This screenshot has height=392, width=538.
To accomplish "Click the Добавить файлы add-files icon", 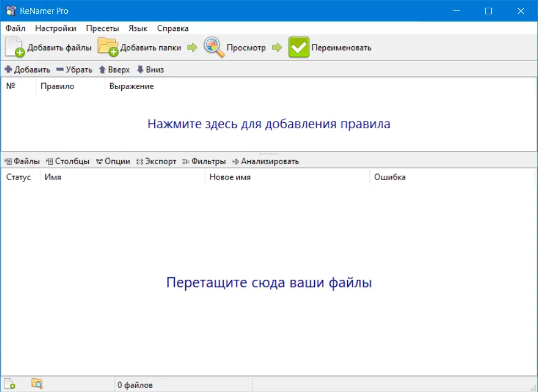I will click(x=15, y=47).
